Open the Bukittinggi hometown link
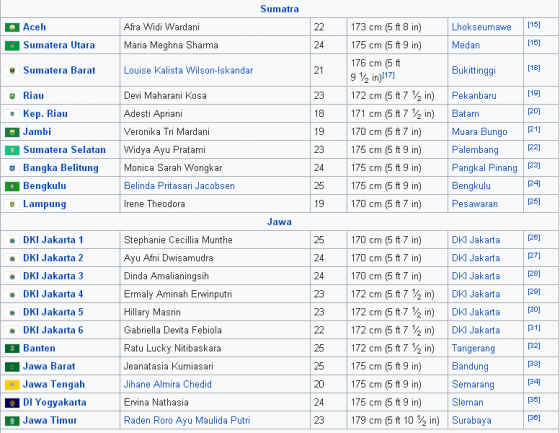Image resolution: width=560 pixels, height=433 pixels. tap(474, 70)
